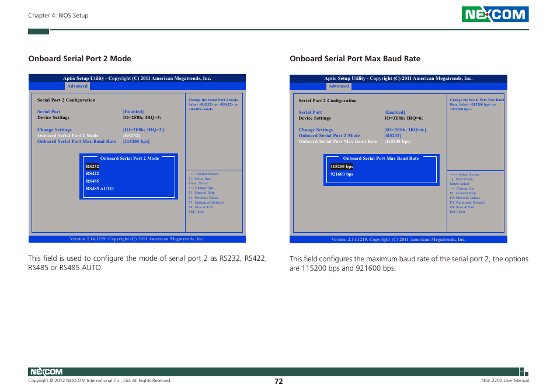Viewport: 557px width, 392px height.
Task: Click the 'NISE 2200 User Manual' footer text
Action: coord(505,381)
